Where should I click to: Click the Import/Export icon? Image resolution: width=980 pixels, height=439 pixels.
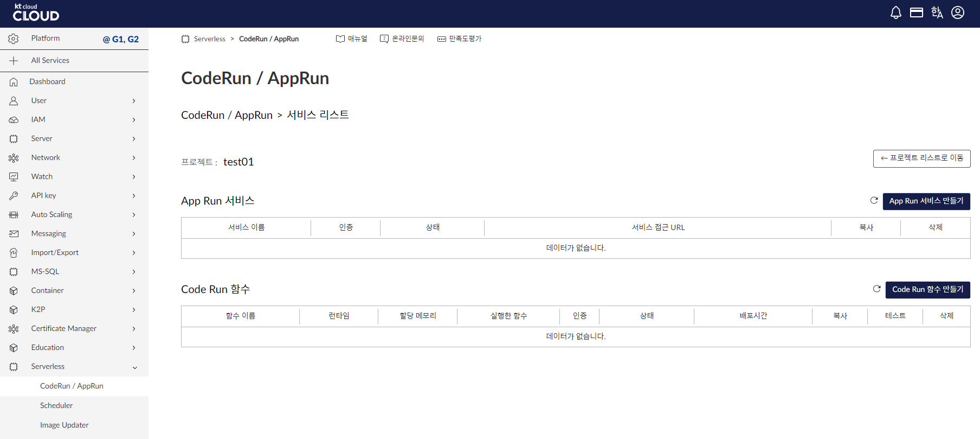[x=14, y=253]
